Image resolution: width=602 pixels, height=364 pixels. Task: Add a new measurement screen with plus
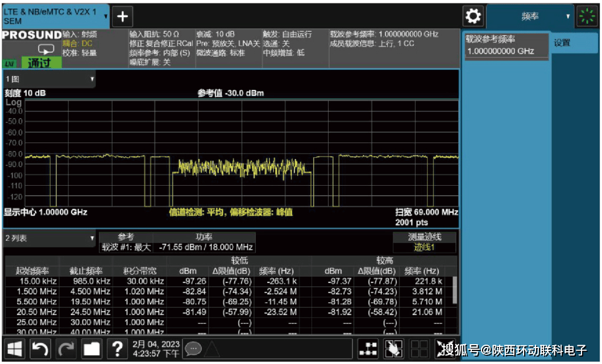(x=122, y=16)
